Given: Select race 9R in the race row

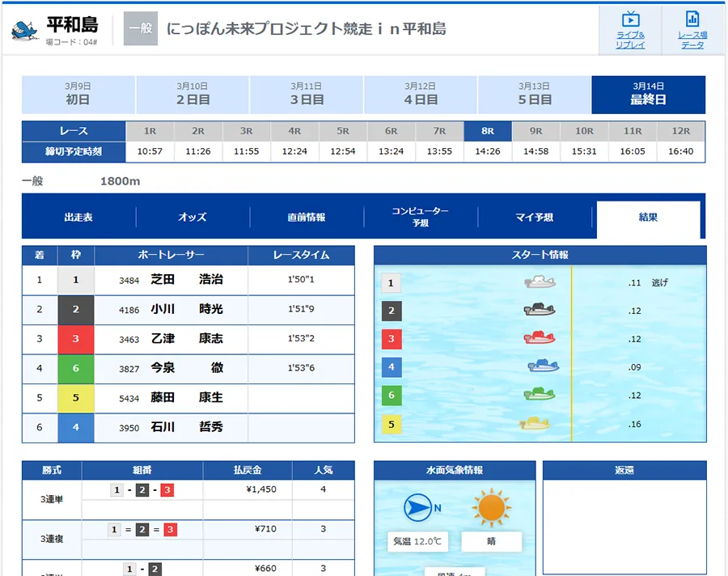Looking at the screenshot, I should pyautogui.click(x=535, y=131).
